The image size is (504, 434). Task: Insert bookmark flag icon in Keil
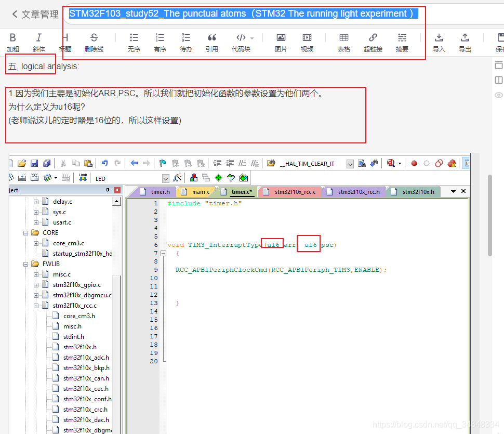point(163,163)
